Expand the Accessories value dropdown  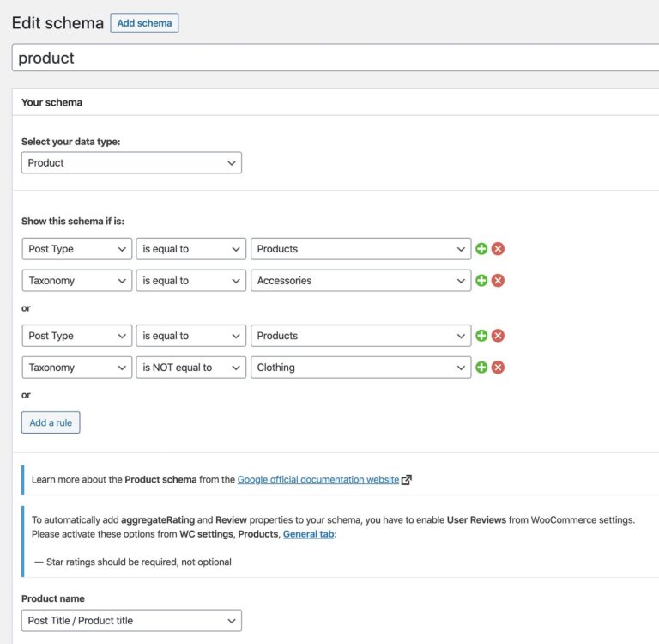(360, 281)
